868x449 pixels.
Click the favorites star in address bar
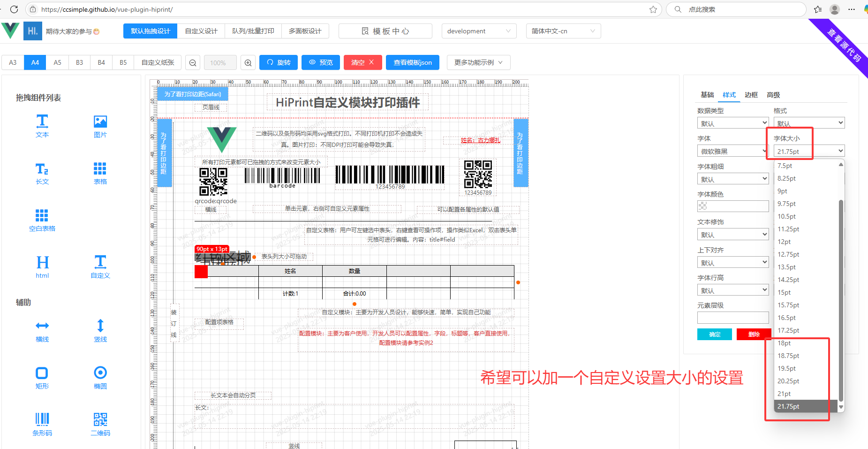(653, 9)
